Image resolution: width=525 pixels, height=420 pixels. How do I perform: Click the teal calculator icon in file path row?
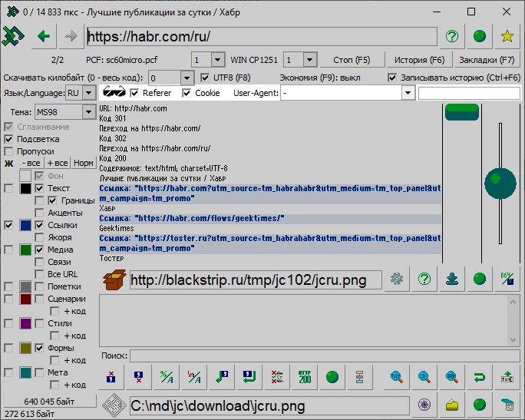click(507, 405)
